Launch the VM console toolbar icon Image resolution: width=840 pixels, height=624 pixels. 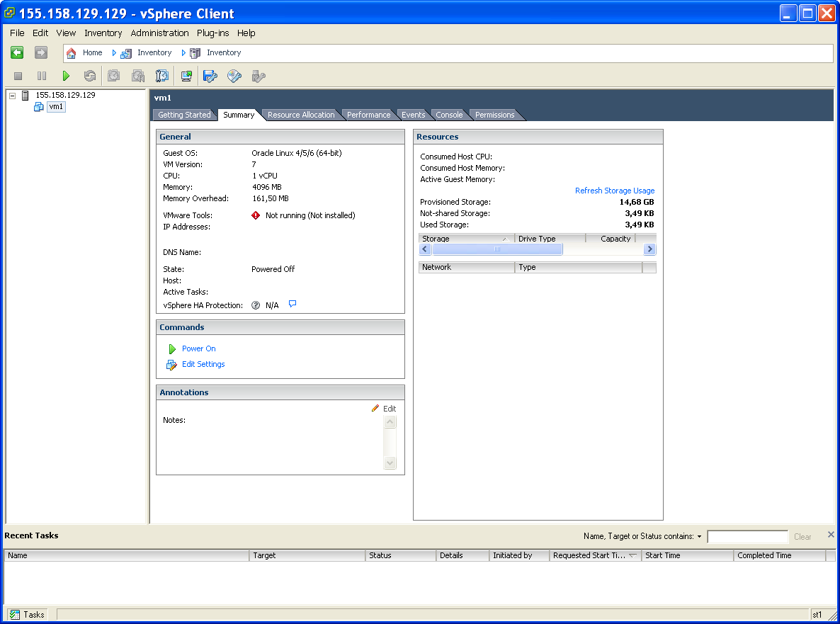(186, 76)
